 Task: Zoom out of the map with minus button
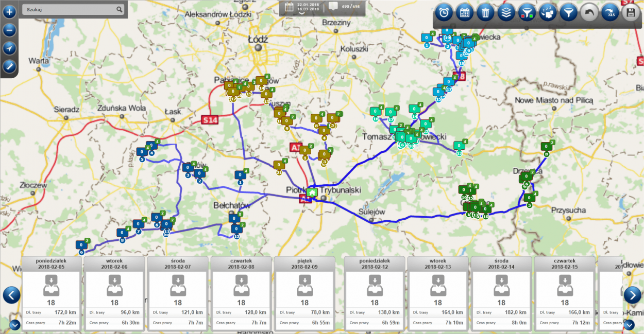(9, 30)
